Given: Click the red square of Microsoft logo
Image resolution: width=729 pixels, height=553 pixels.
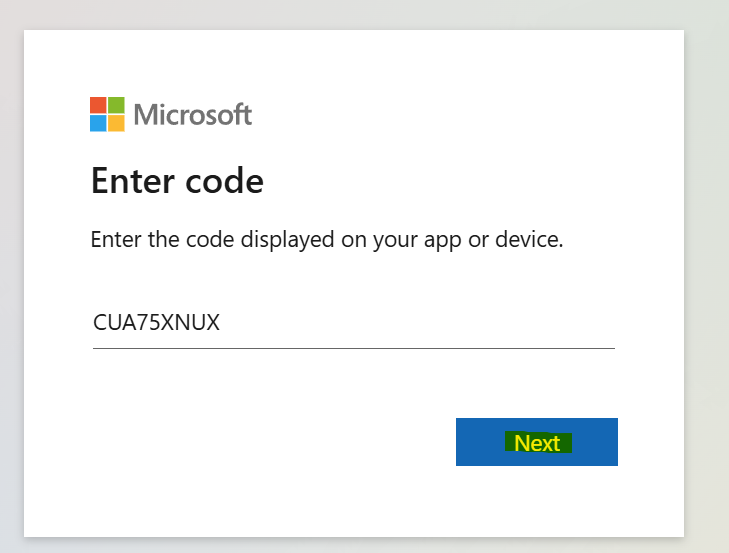Looking at the screenshot, I should 98,105.
